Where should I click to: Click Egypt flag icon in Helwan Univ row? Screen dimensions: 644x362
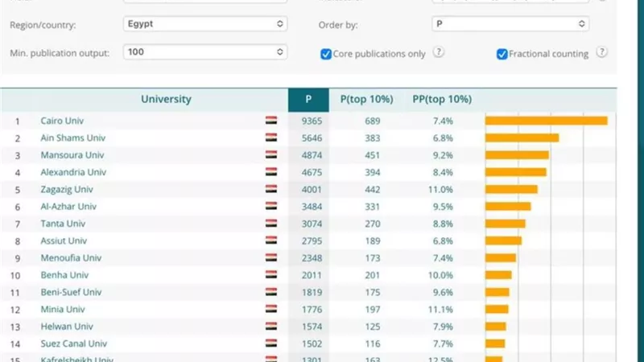tap(271, 327)
